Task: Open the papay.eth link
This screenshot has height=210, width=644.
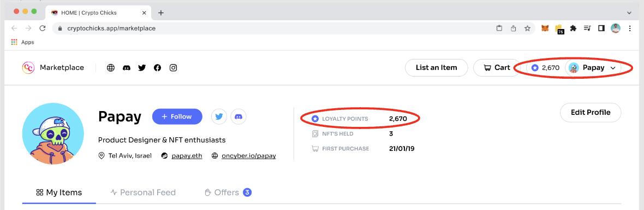Action: point(187,156)
